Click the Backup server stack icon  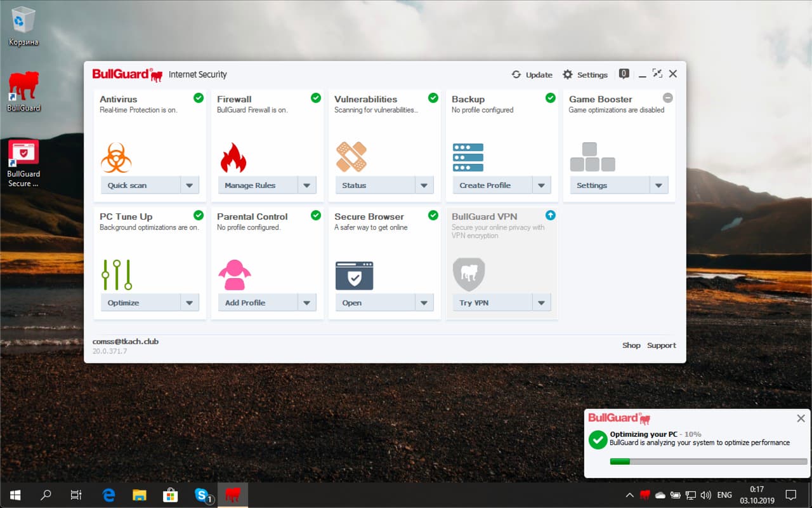[x=468, y=157]
